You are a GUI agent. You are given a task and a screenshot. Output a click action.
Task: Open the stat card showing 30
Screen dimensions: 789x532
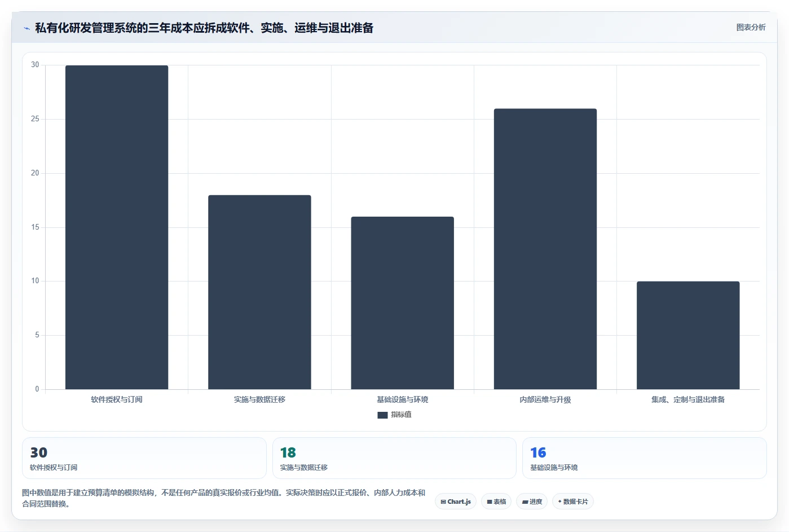click(144, 458)
